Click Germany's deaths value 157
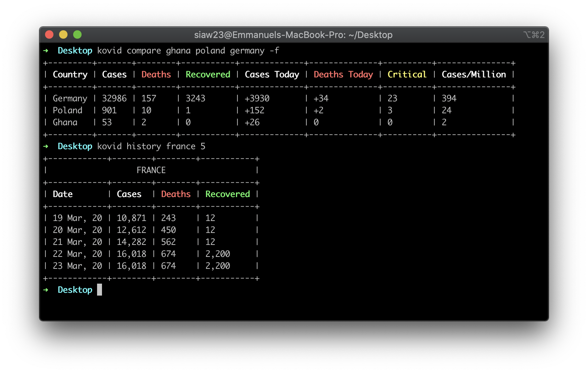588x373 pixels. click(149, 99)
